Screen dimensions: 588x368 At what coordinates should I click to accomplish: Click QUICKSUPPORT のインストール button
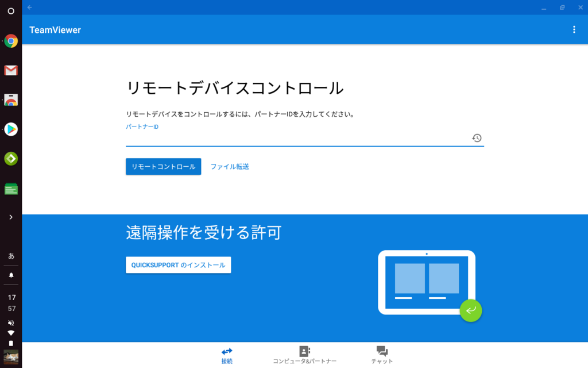[178, 264]
